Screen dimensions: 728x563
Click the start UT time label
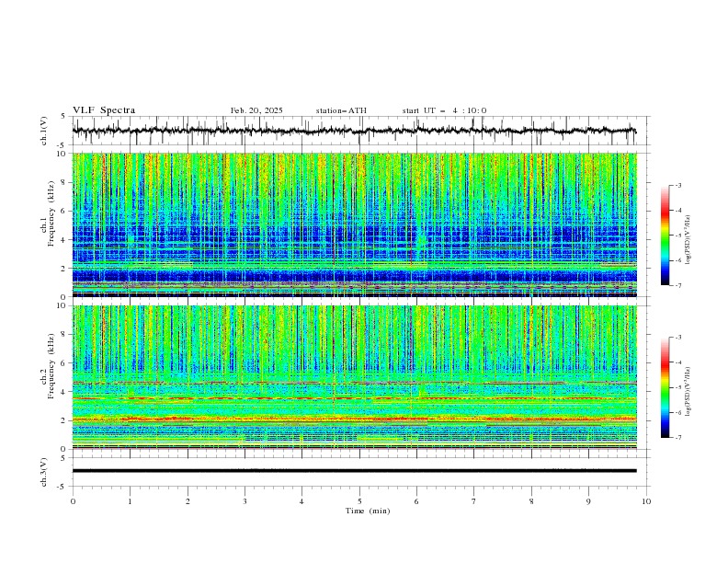(444, 110)
